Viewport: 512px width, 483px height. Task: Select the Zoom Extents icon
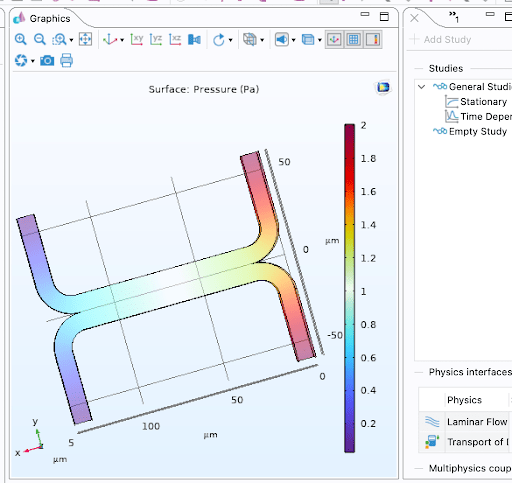[x=85, y=40]
